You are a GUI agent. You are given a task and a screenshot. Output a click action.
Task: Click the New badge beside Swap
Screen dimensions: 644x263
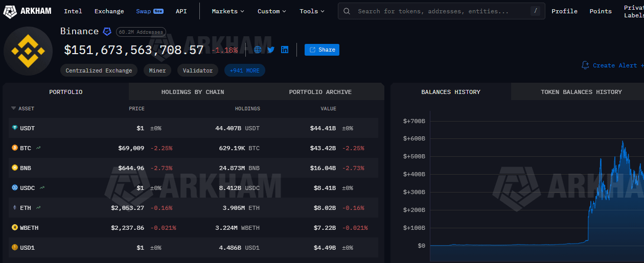pos(158,11)
